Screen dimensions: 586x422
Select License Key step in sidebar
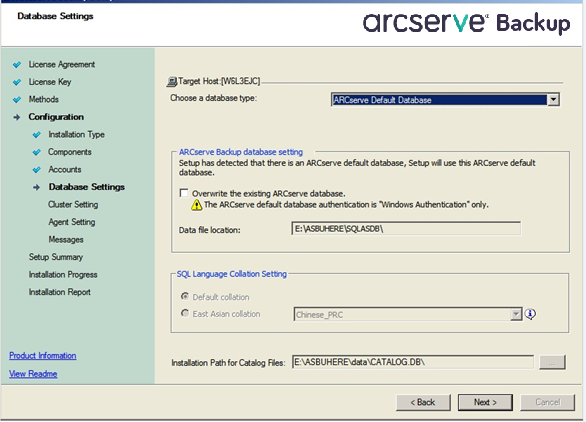50,82
